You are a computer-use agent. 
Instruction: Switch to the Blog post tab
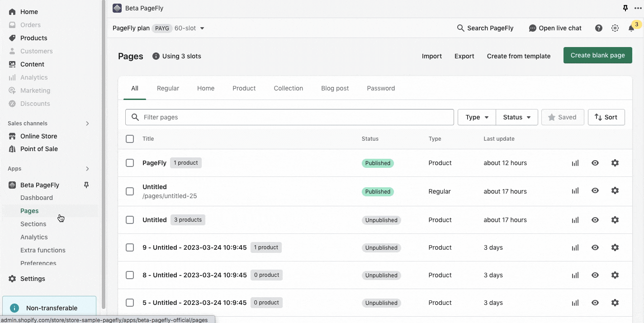335,88
